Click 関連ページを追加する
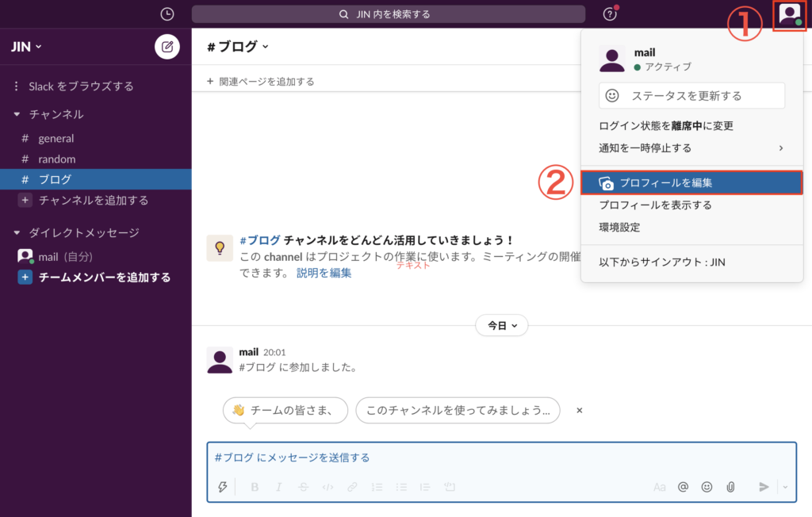 coord(260,82)
